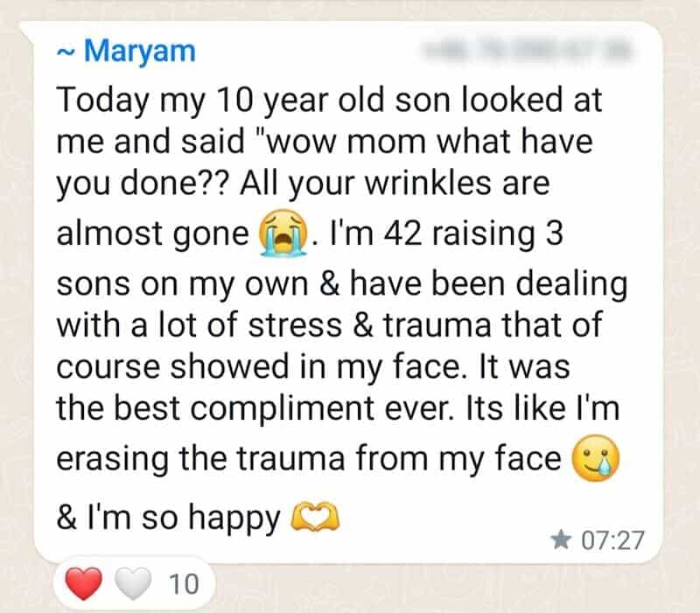700x613 pixels.
Task: Tap the heart hands emoji
Action: [313, 520]
